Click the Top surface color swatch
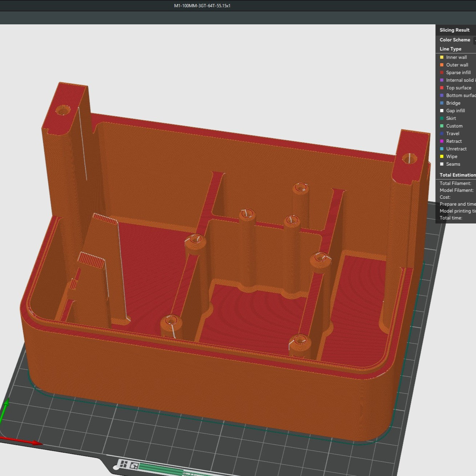 tap(441, 88)
